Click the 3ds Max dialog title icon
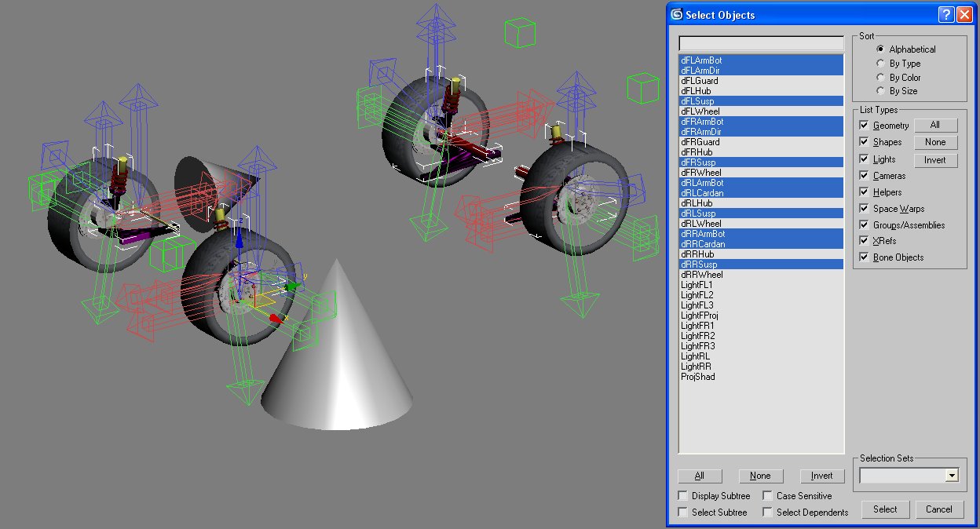The height and width of the screenshot is (529, 980). (676, 14)
